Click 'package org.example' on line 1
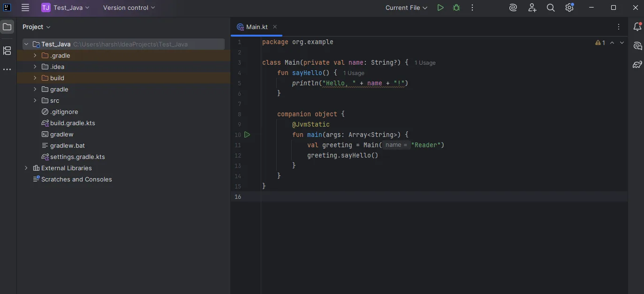This screenshot has height=294, width=644. click(x=298, y=42)
